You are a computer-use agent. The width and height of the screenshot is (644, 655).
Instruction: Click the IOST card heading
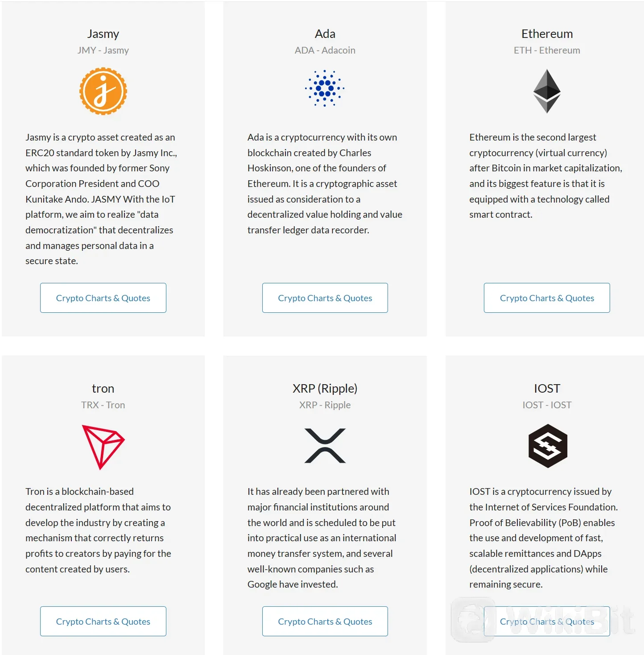tap(547, 389)
